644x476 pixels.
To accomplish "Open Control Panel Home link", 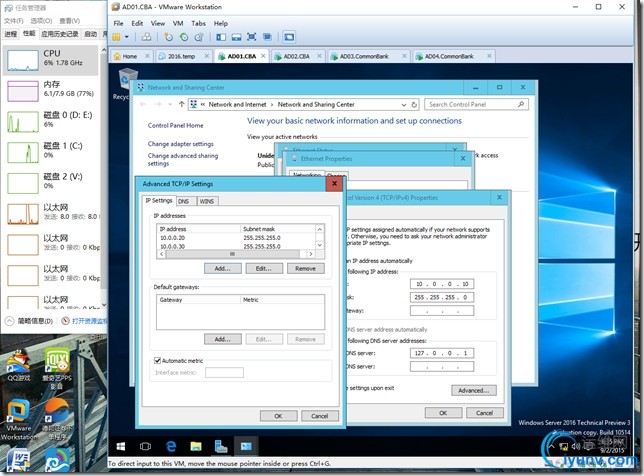I will pyautogui.click(x=175, y=125).
